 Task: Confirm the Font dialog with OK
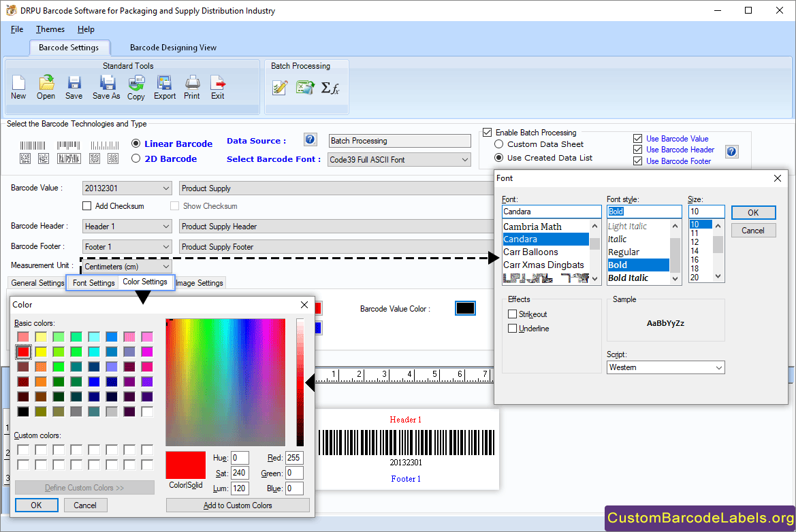pyautogui.click(x=753, y=212)
